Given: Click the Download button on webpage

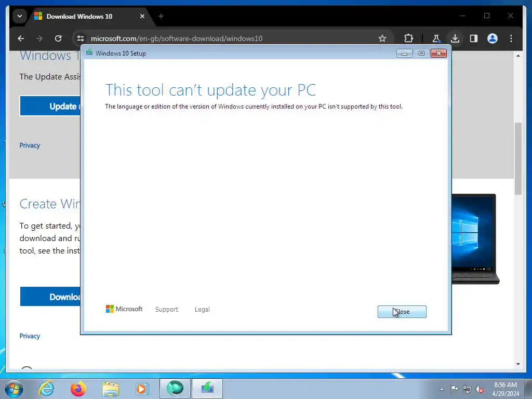Looking at the screenshot, I should coord(50,297).
